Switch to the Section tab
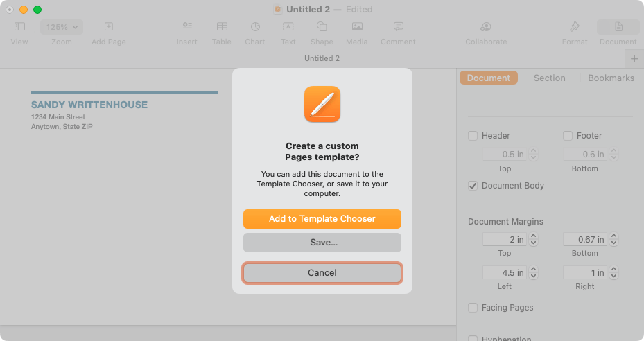 click(x=549, y=78)
